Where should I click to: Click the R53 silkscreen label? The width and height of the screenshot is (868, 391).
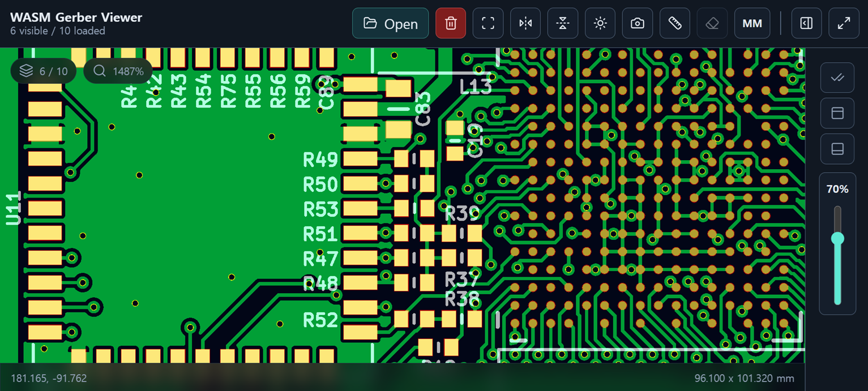[x=320, y=209]
